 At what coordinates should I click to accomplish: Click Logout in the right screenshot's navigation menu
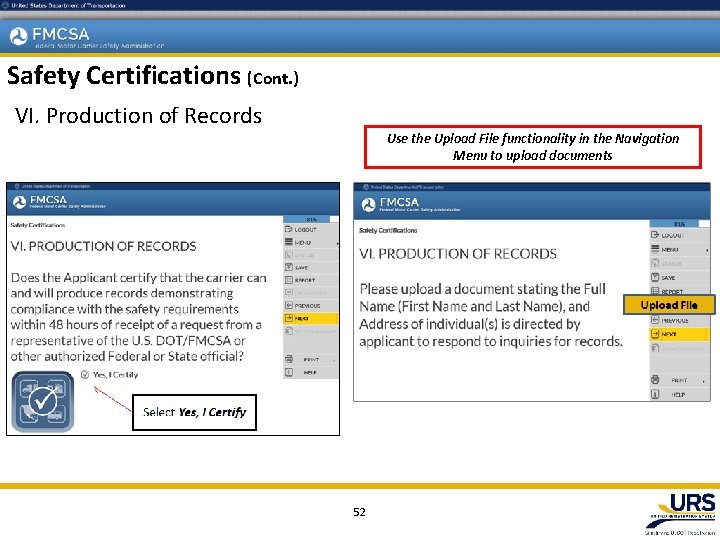click(x=680, y=235)
